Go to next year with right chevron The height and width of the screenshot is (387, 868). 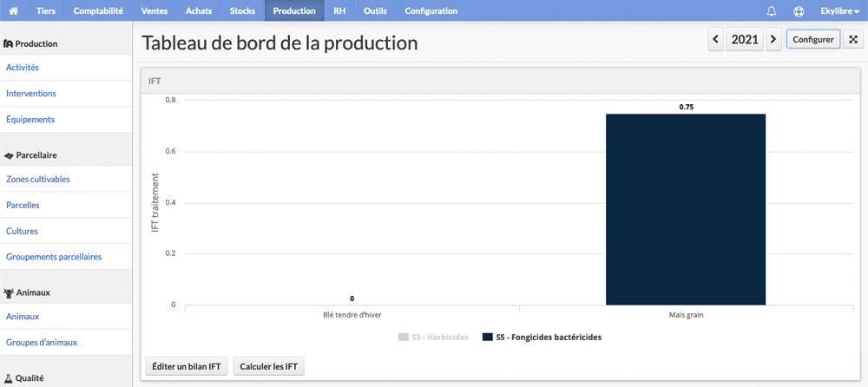[x=774, y=39]
